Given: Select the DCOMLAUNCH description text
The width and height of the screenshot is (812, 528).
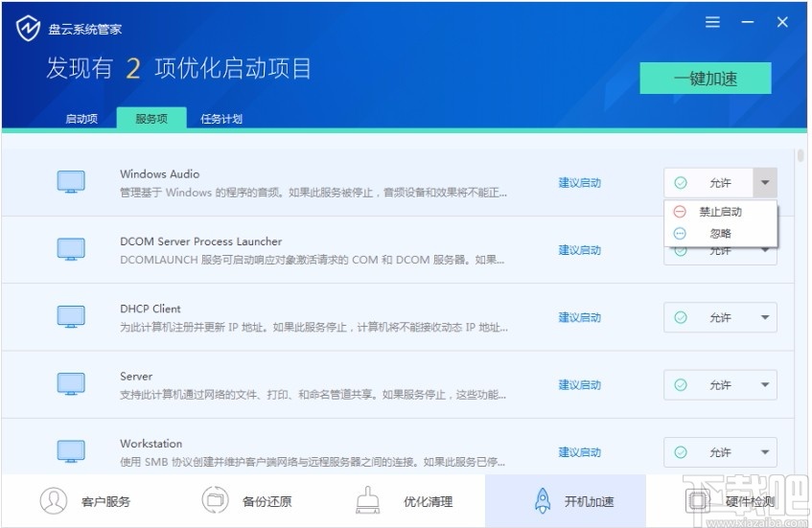Looking at the screenshot, I should pyautogui.click(x=312, y=260).
